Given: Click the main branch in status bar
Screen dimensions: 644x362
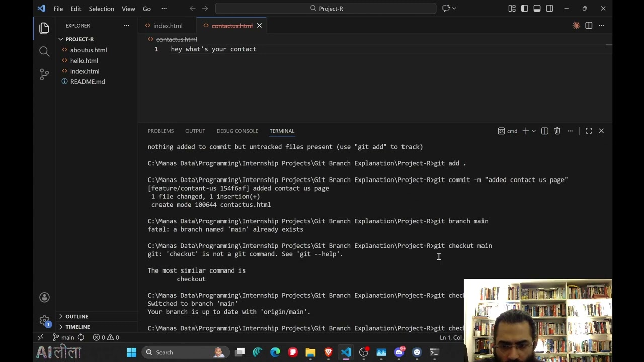Looking at the screenshot, I should click(64, 338).
